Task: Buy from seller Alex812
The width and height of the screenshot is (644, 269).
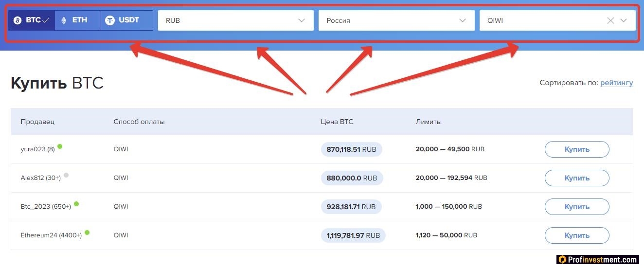Action: (577, 178)
